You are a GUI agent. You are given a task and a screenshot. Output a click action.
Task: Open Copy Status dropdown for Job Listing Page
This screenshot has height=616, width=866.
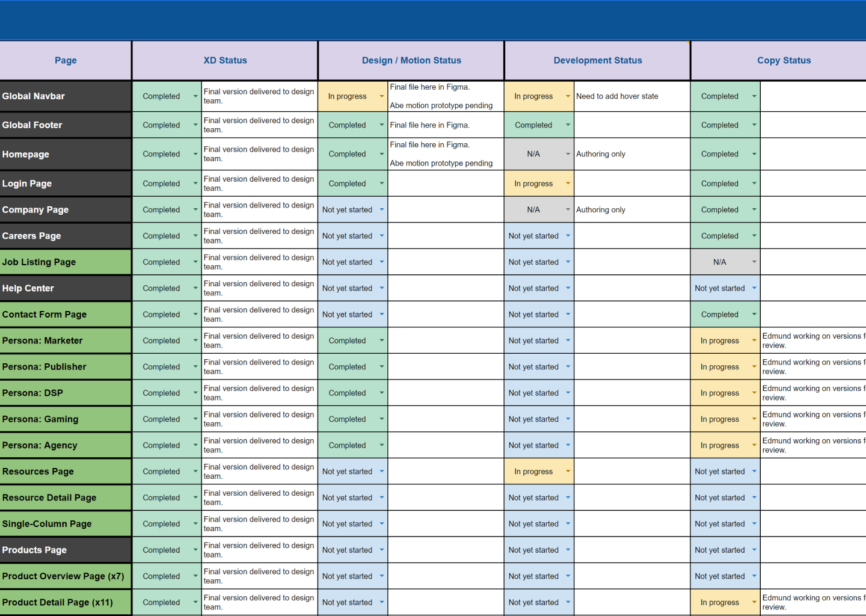coord(754,262)
